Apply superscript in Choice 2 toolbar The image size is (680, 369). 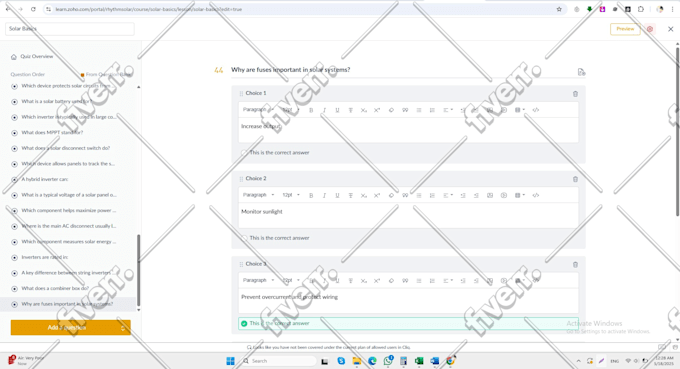click(377, 196)
